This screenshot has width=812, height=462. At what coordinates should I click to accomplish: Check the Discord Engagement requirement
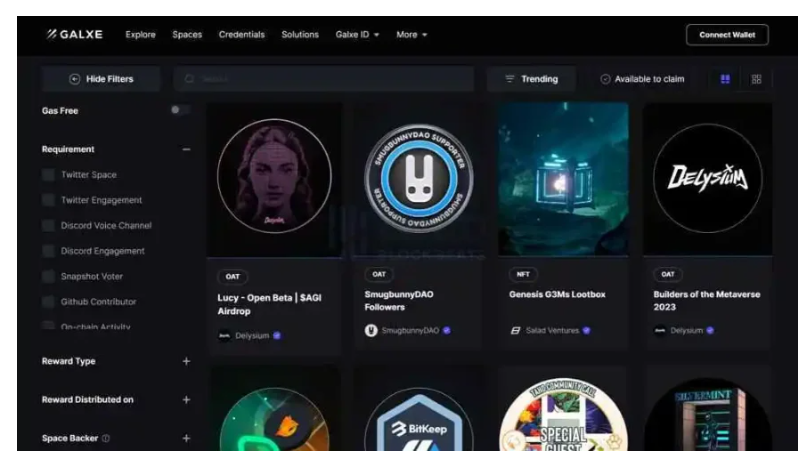(x=48, y=251)
